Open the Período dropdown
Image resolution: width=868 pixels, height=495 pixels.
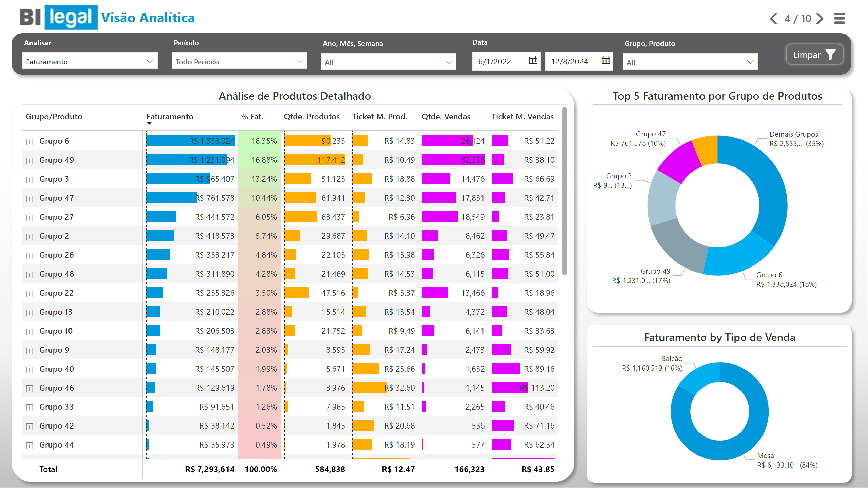239,61
